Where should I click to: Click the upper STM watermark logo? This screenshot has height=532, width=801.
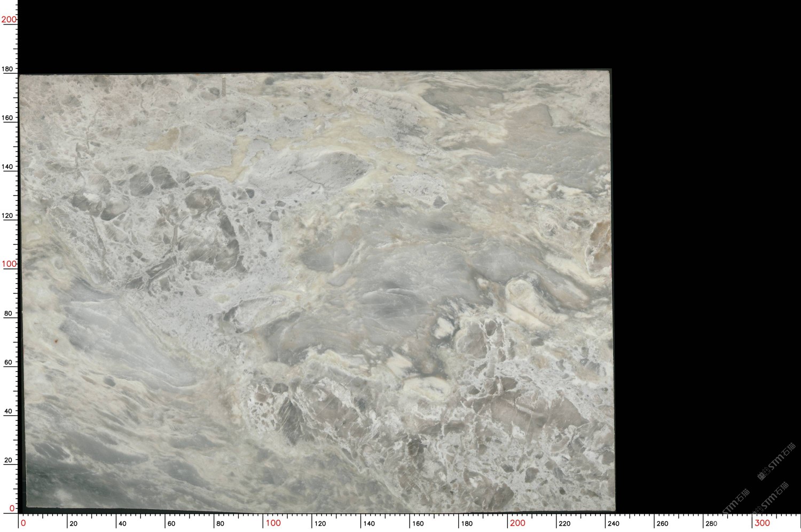[777, 461]
